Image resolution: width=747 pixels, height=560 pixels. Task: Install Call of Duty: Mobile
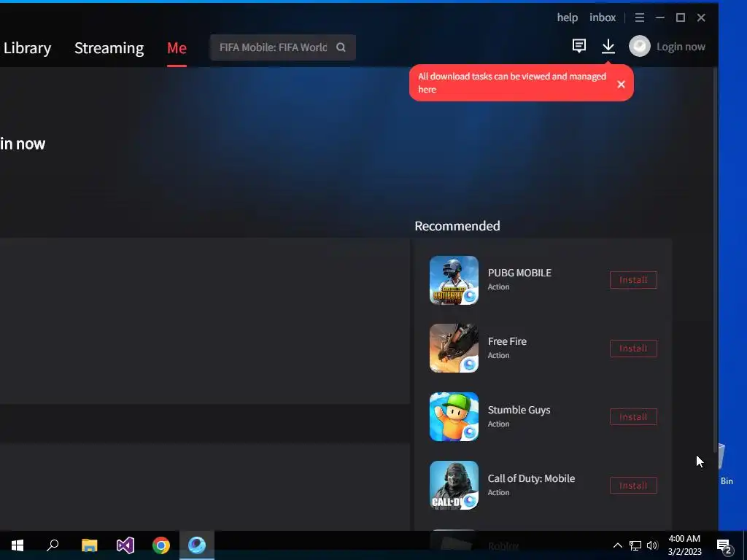(633, 486)
